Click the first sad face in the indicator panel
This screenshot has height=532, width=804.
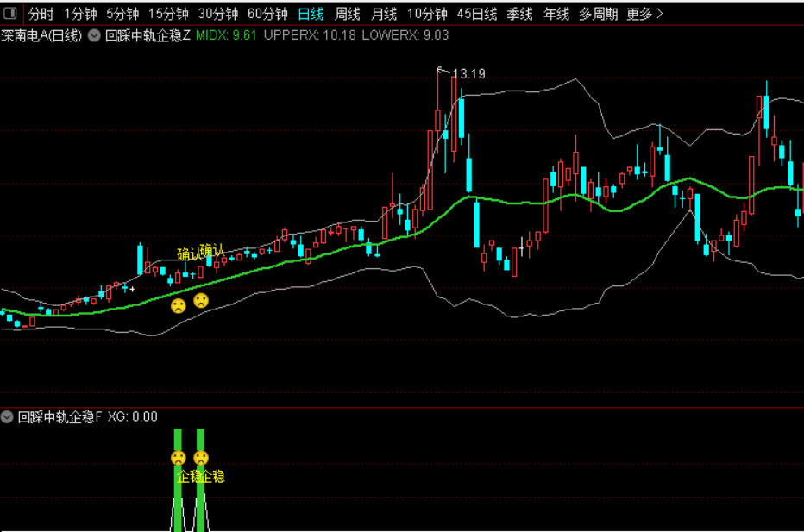(179, 458)
